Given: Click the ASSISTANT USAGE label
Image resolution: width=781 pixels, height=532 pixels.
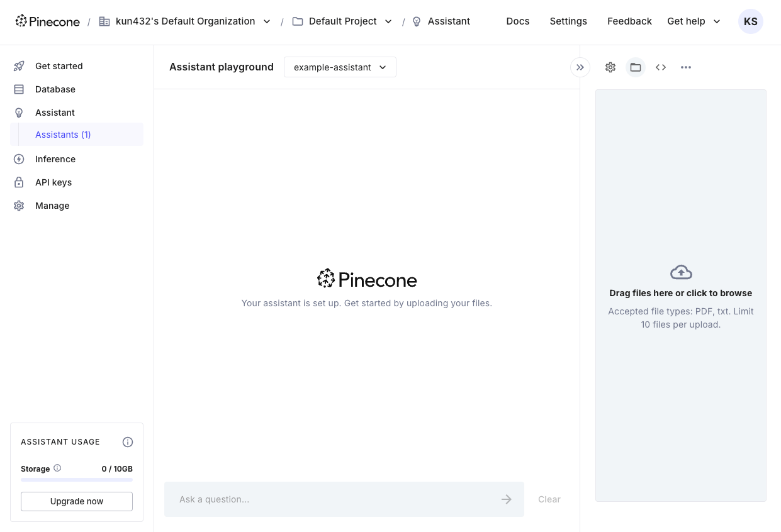Looking at the screenshot, I should tap(60, 442).
